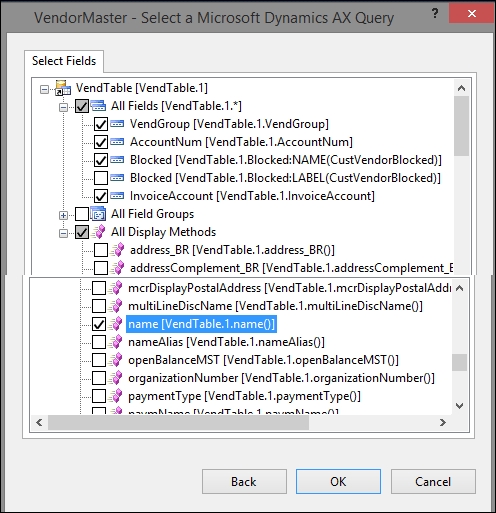Screen dimensions: 496x513
Task: Click the paymentType method icon
Action: (115, 396)
